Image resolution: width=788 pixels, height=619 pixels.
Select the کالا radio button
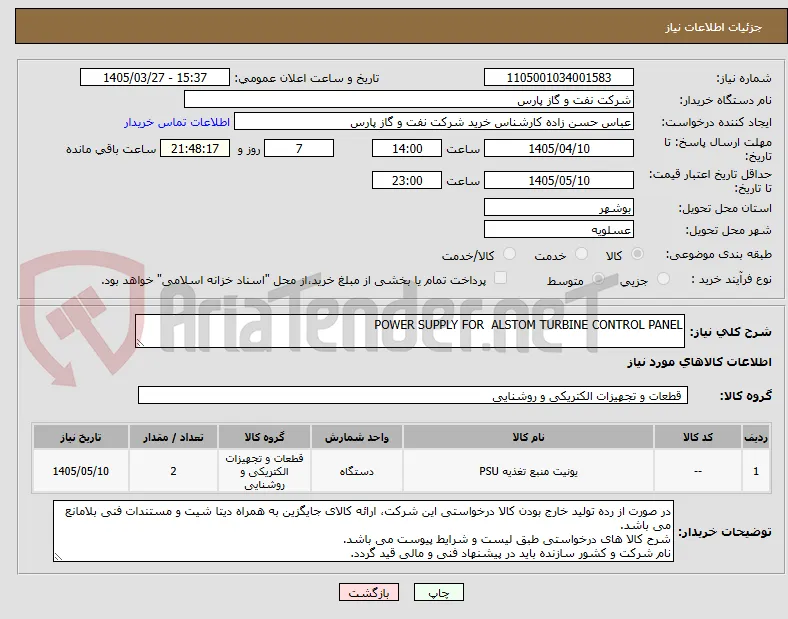click(637, 254)
